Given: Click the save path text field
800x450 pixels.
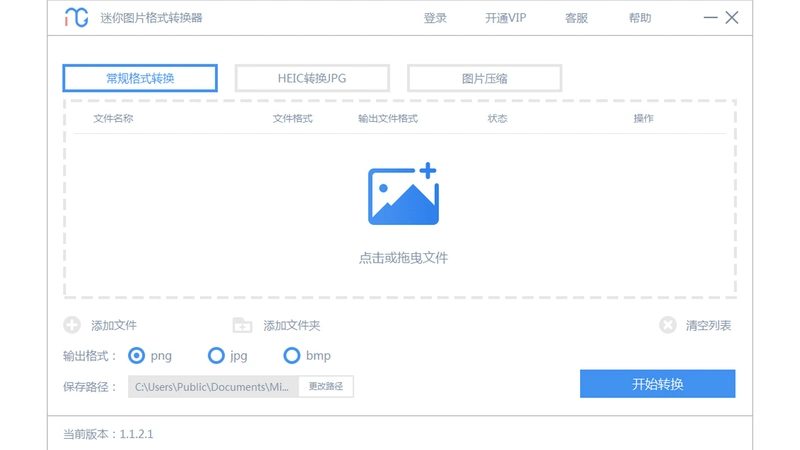Looking at the screenshot, I should pos(213,386).
